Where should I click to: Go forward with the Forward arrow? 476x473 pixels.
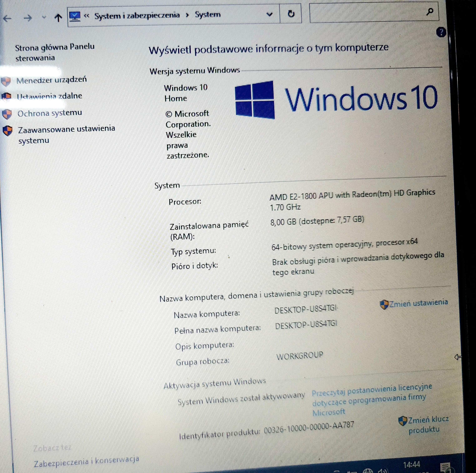28,18
